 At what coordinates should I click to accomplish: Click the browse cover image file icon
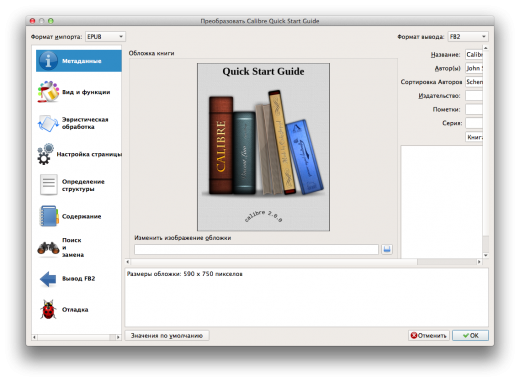[x=387, y=249]
